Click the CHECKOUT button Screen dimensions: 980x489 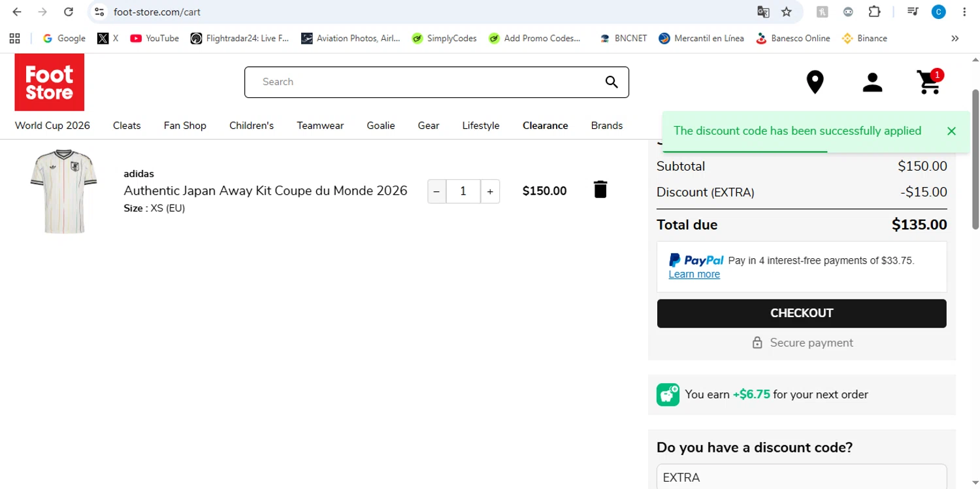pyautogui.click(x=802, y=313)
